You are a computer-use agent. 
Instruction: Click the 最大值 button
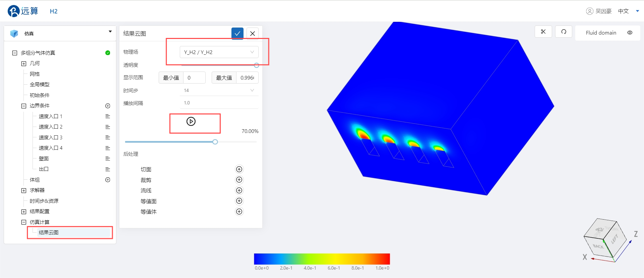[224, 78]
